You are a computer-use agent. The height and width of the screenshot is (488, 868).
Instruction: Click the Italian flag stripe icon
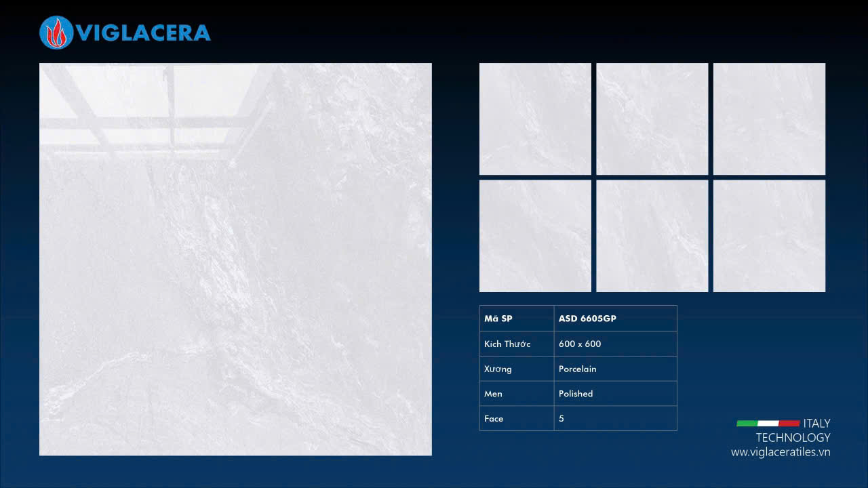pyautogui.click(x=768, y=424)
